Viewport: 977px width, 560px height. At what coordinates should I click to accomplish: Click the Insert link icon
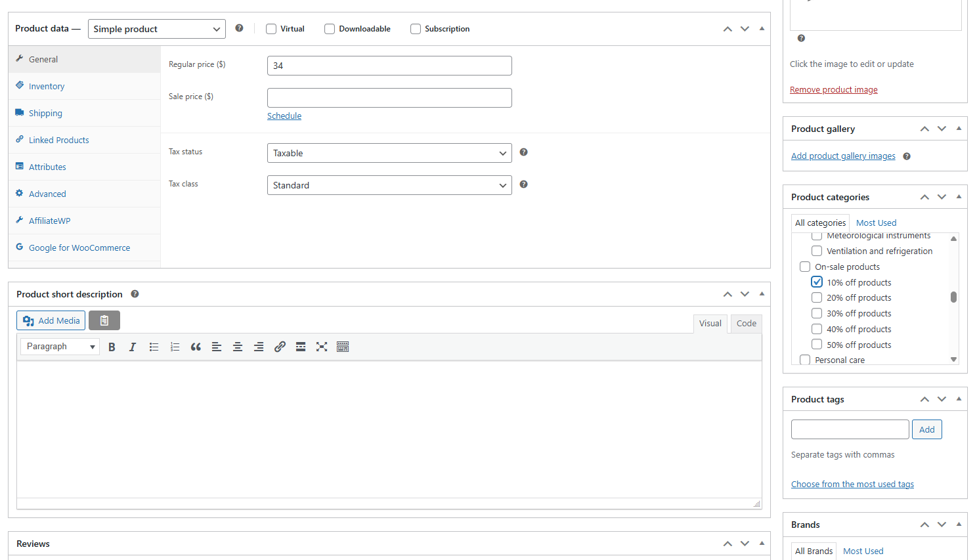280,347
